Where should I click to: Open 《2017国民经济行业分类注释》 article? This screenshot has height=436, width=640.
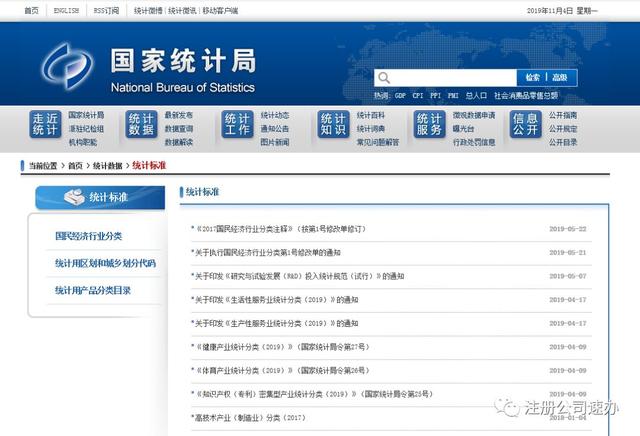click(x=280, y=229)
